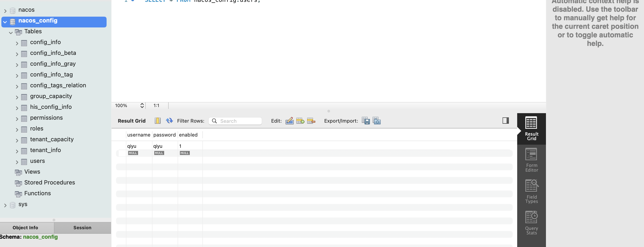Screen dimensions: 644x247
Task: Switch to the Session tab
Action: tap(82, 227)
